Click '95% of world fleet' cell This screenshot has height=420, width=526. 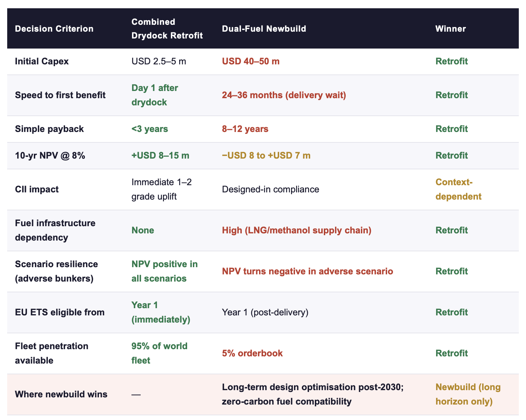coord(159,353)
